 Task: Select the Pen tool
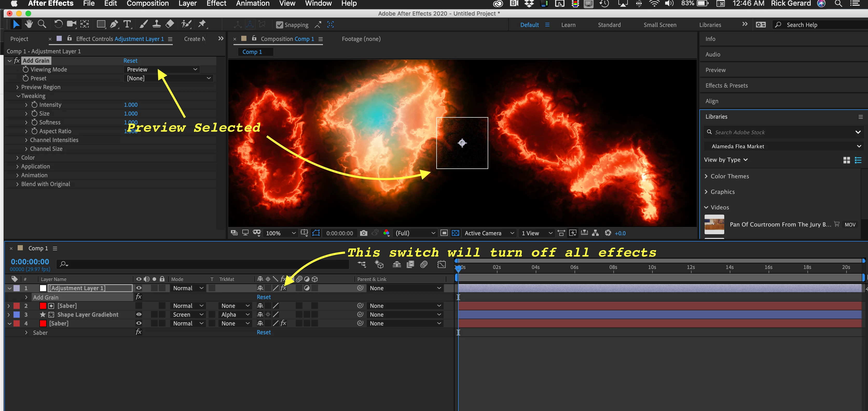[114, 24]
